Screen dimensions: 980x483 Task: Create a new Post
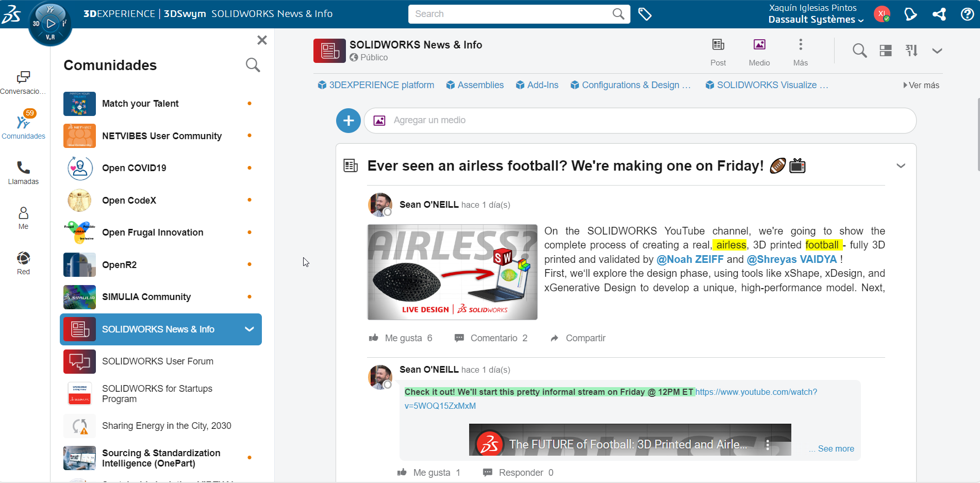(718, 52)
